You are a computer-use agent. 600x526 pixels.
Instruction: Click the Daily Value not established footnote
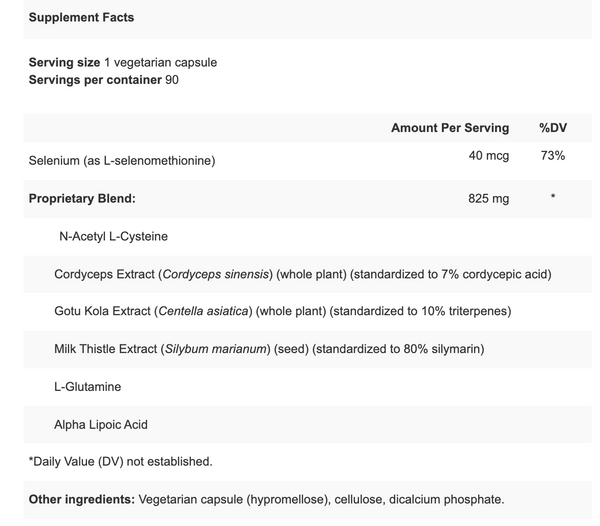121,462
